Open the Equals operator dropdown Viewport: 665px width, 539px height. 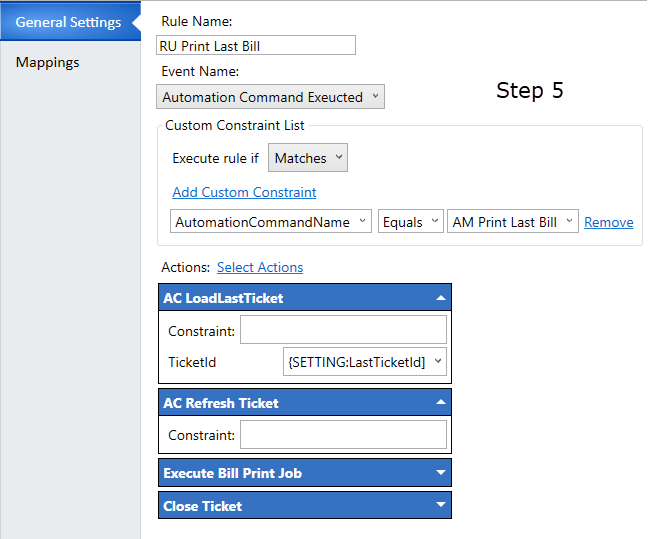tap(411, 221)
